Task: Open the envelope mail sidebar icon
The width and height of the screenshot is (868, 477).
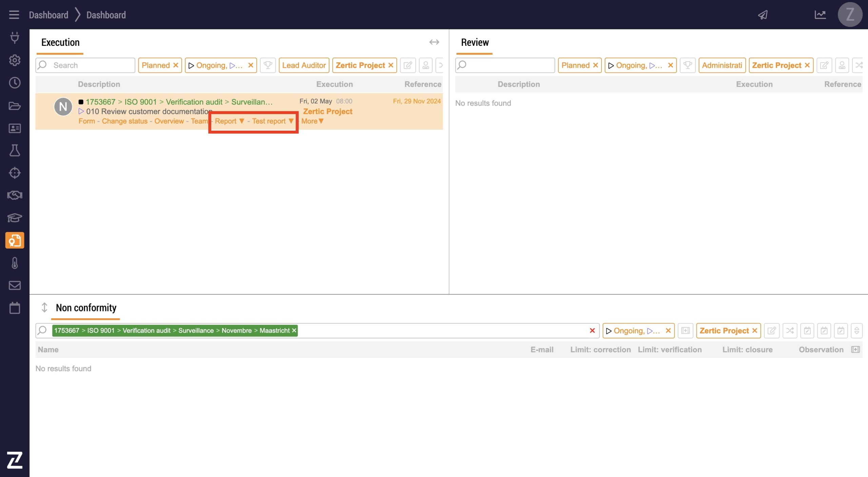Action: (15, 285)
